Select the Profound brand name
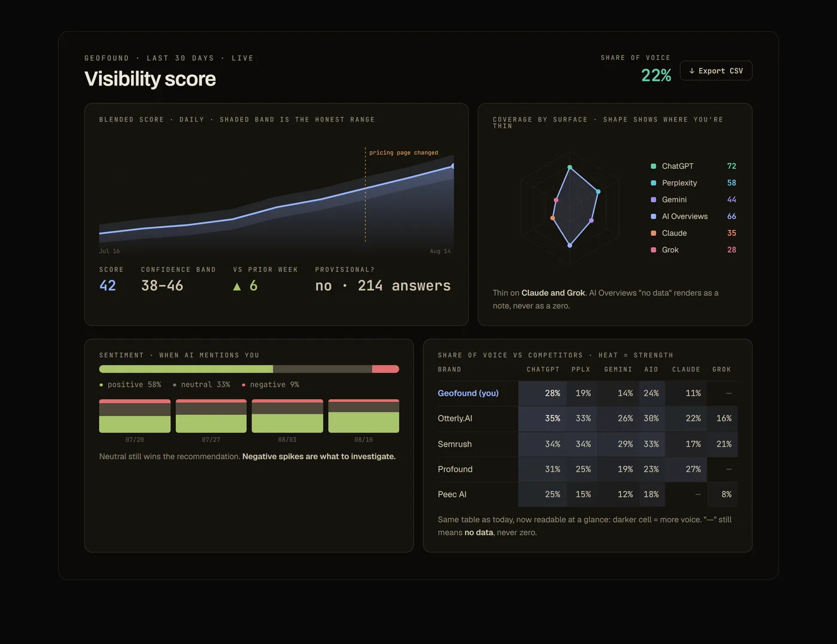 coord(455,469)
